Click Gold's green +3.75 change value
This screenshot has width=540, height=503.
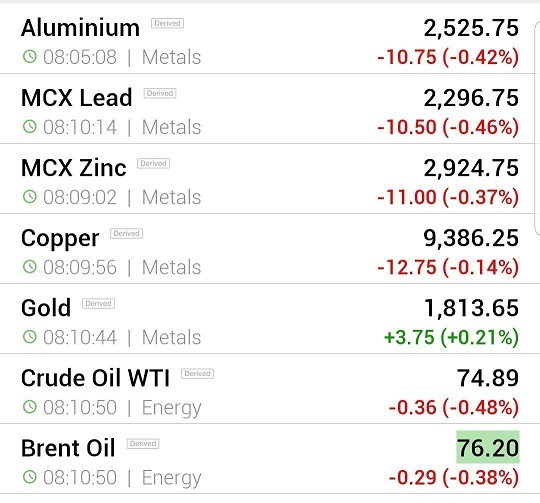tap(409, 337)
